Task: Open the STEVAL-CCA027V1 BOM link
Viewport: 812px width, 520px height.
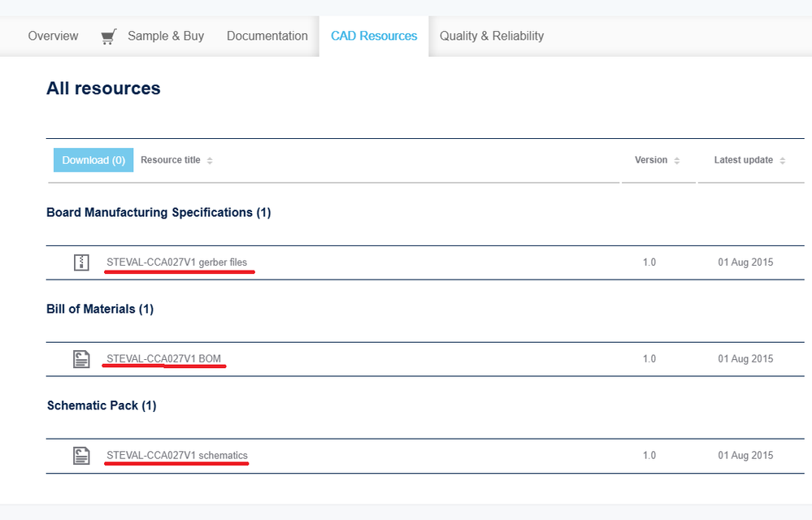Action: click(163, 359)
